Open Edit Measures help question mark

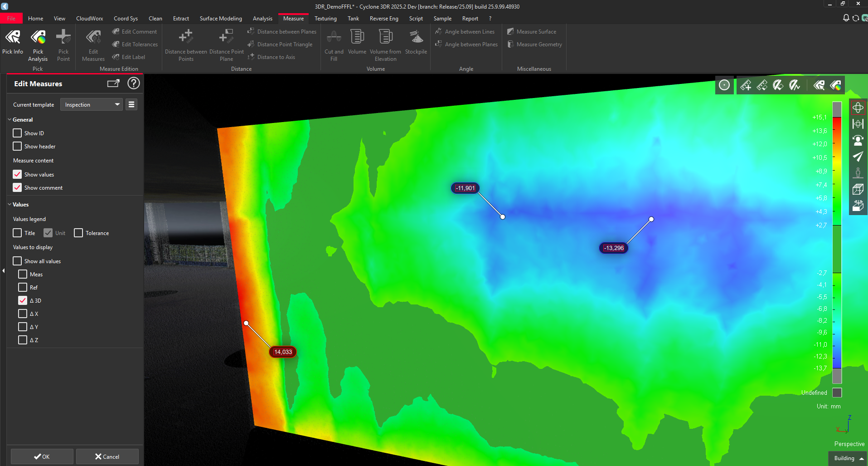(x=134, y=83)
